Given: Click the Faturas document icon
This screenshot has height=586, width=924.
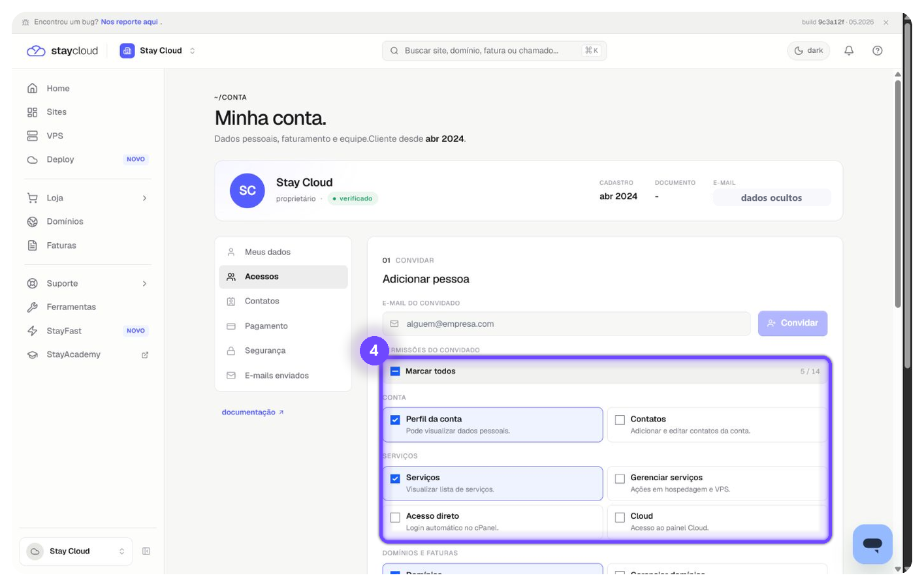Looking at the screenshot, I should [x=32, y=245].
